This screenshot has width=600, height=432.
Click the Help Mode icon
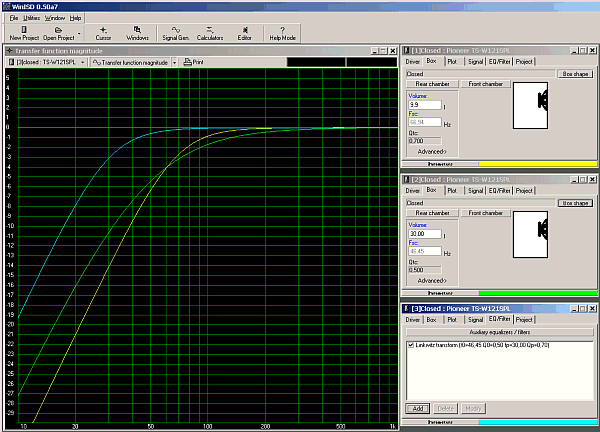[x=282, y=32]
